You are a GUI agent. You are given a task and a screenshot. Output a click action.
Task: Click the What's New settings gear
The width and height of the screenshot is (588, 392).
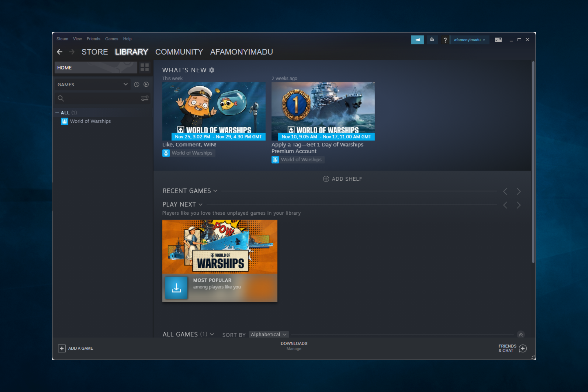[x=212, y=70]
